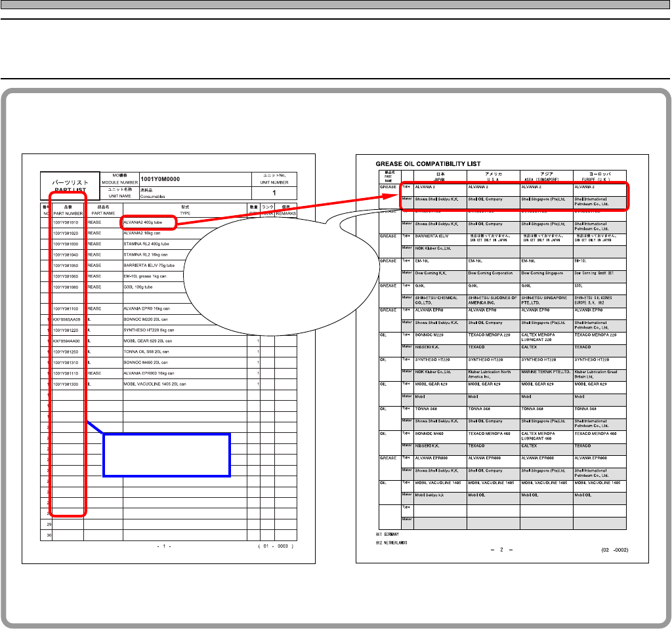Click the "JAPAN" column header
The width and height of the screenshot is (672, 629).
(440, 180)
